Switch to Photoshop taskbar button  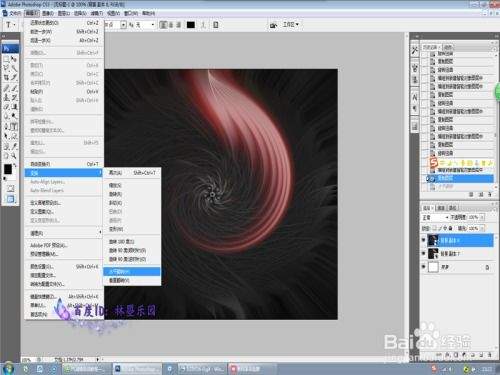[x=137, y=369]
